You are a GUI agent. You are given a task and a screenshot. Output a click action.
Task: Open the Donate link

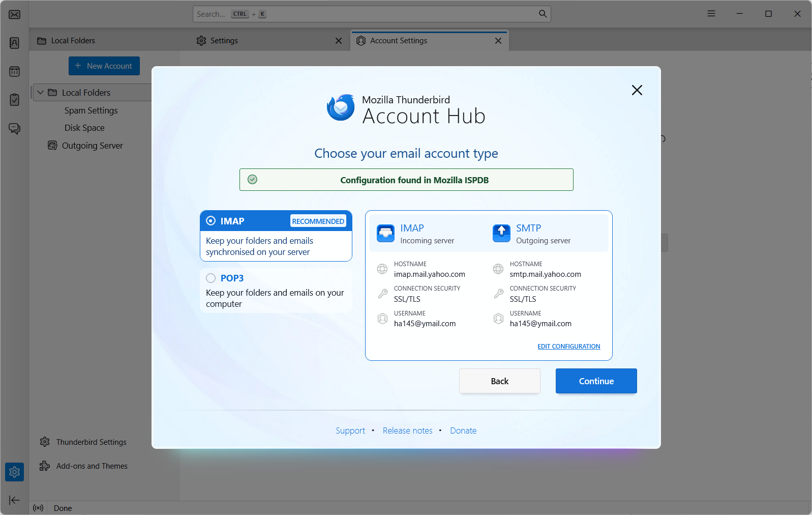pyautogui.click(x=463, y=431)
